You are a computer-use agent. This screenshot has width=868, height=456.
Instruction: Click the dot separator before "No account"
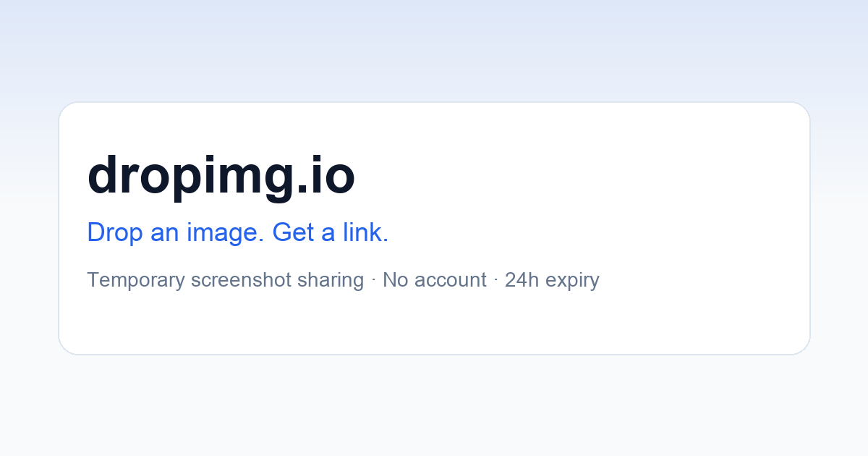373,279
